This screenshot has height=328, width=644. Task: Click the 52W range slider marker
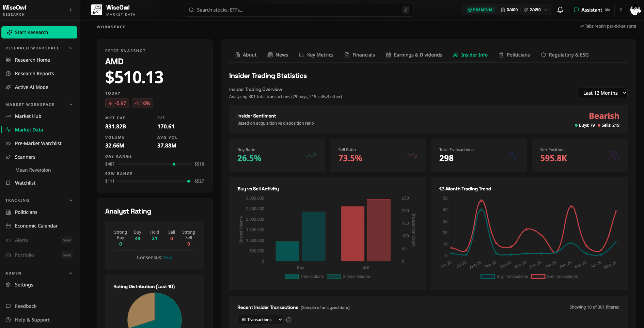coord(189,181)
